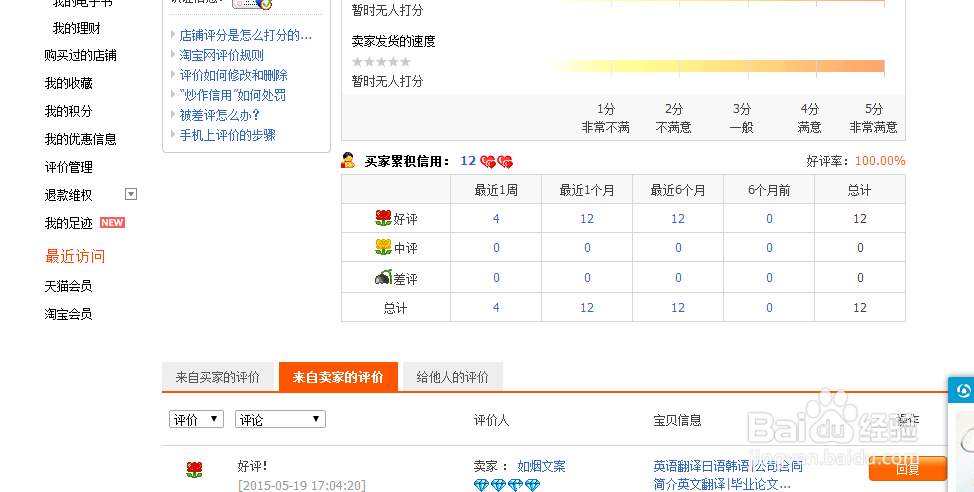Click the buyer credit score 12 link
The image size is (974, 492).
coord(468,161)
